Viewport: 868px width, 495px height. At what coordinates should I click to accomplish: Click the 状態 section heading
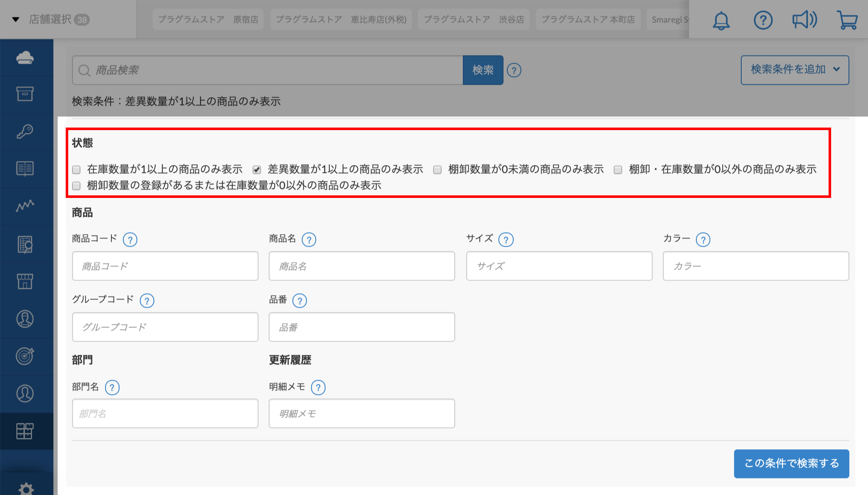click(x=82, y=143)
